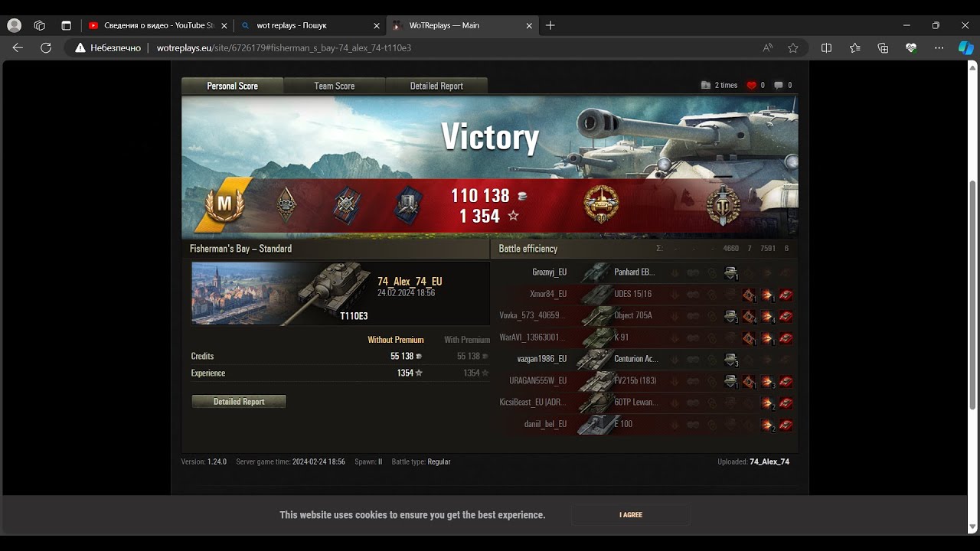Go back with the browser back arrow

(18, 47)
